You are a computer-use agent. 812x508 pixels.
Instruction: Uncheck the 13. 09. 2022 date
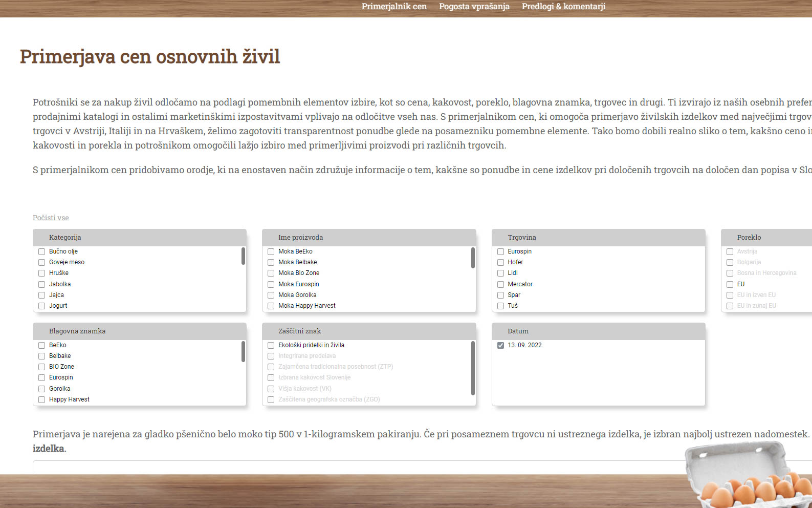coord(501,345)
